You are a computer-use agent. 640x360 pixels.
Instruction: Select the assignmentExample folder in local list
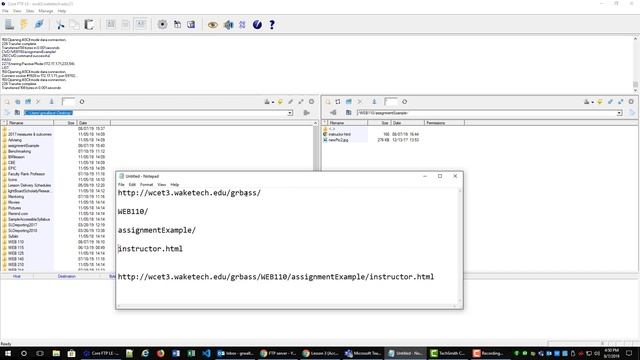coord(24,146)
